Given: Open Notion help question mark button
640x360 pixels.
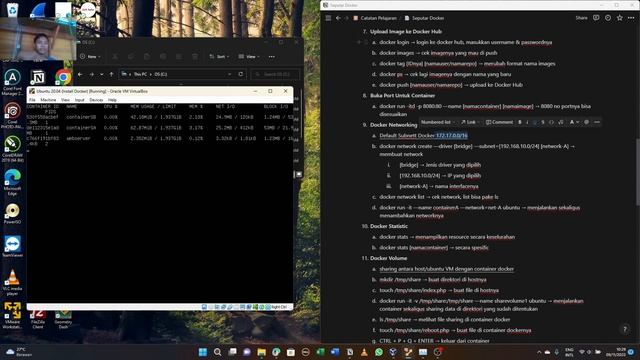Looking at the screenshot, I should [625, 329].
